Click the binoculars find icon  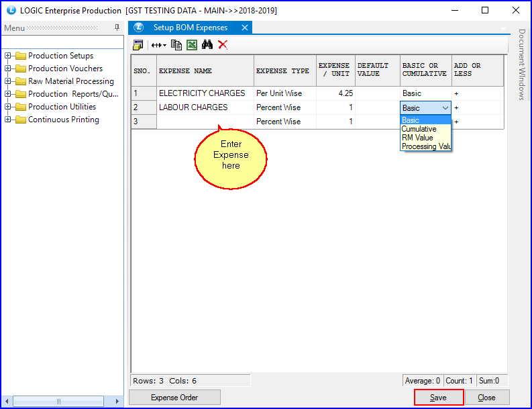click(x=207, y=44)
